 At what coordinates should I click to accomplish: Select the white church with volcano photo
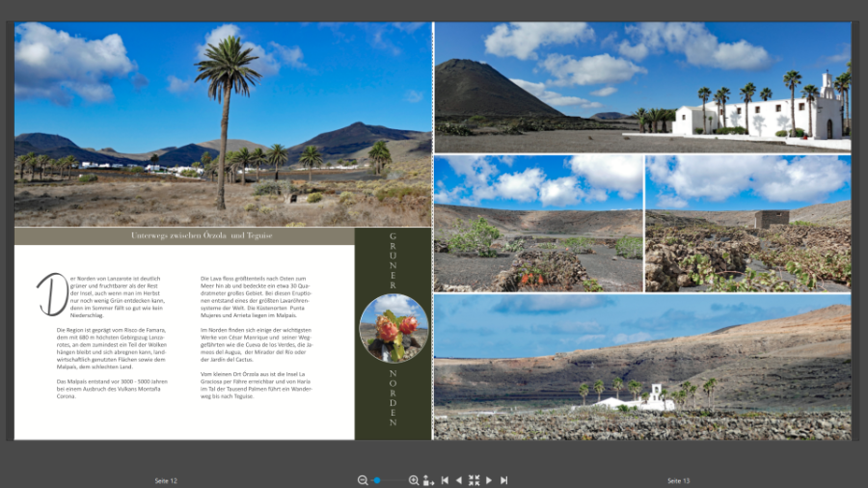click(x=642, y=87)
